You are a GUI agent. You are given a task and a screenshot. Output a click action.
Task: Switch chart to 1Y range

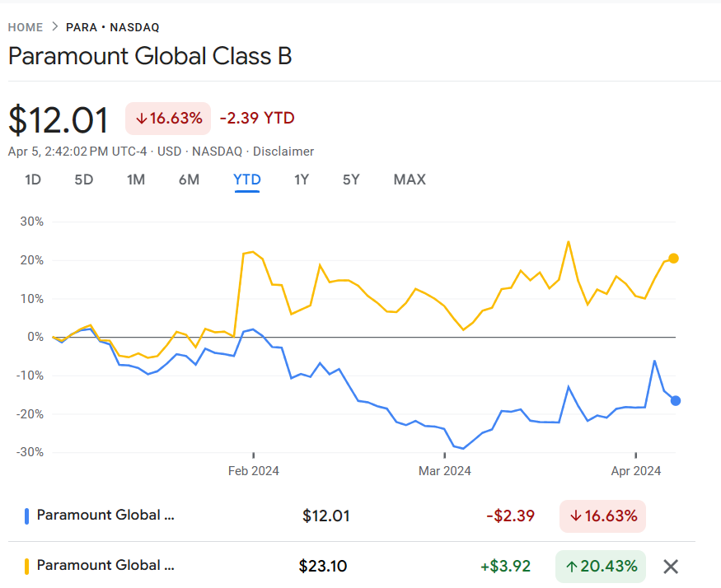[302, 180]
